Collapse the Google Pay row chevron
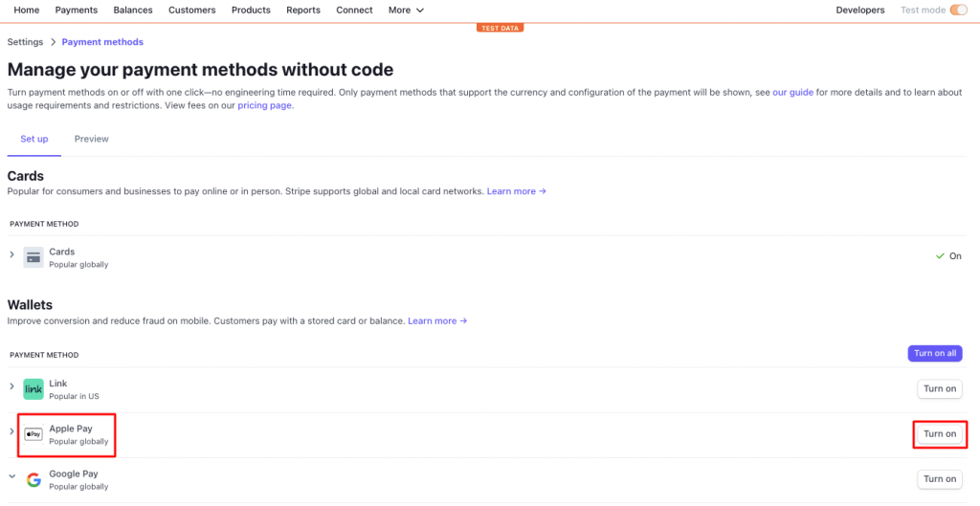The width and height of the screenshot is (980, 506). point(11,476)
